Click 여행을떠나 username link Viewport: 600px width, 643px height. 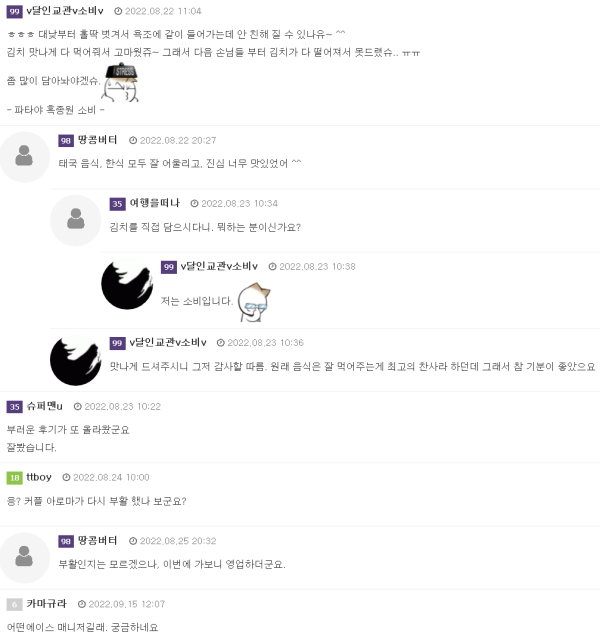point(155,203)
